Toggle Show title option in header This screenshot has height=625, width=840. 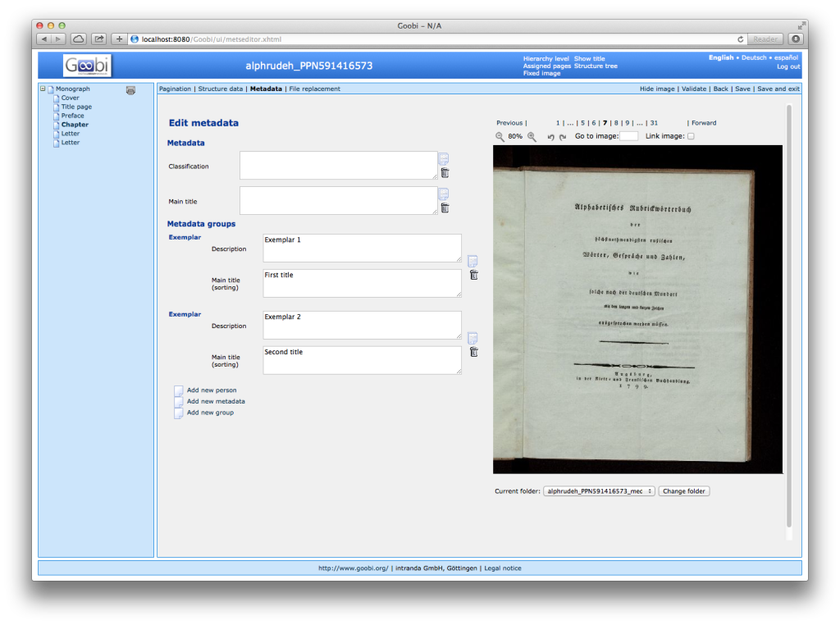click(x=589, y=59)
